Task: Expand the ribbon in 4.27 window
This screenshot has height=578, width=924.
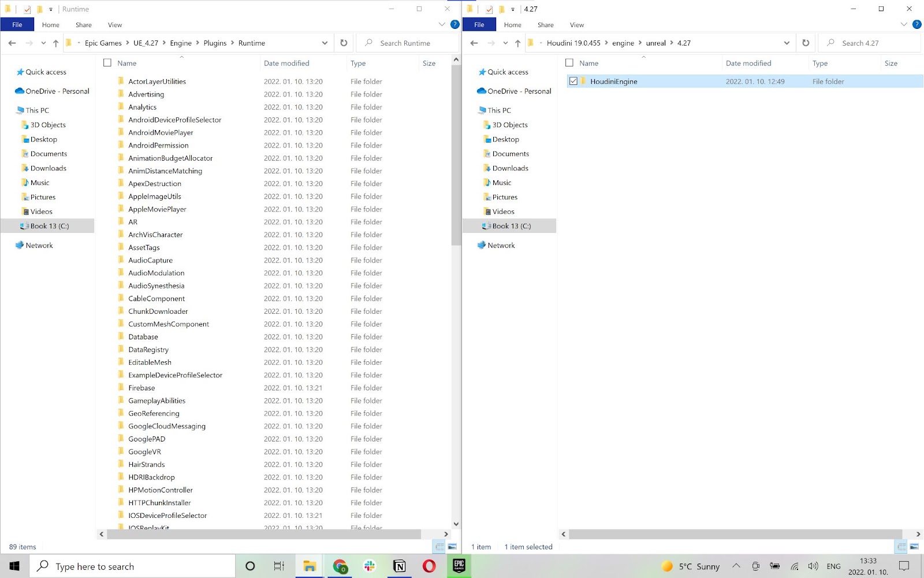Action: pos(904,25)
